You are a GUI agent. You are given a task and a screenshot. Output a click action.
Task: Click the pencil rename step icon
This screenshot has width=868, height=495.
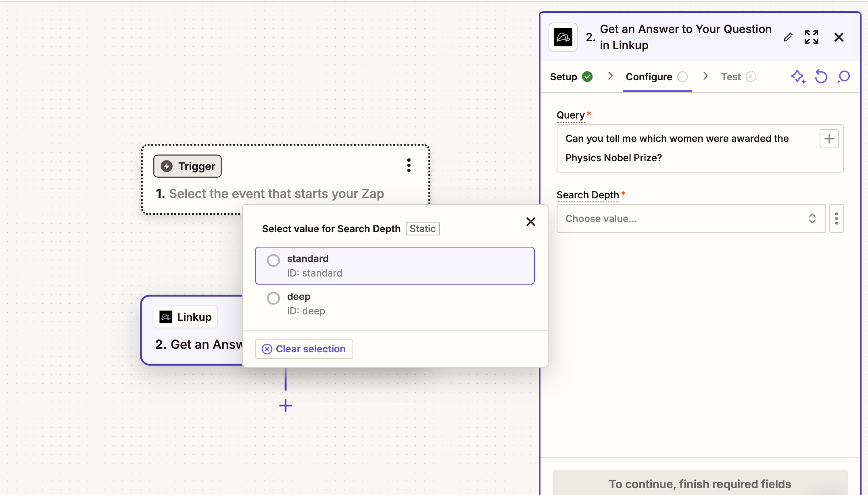tap(788, 37)
